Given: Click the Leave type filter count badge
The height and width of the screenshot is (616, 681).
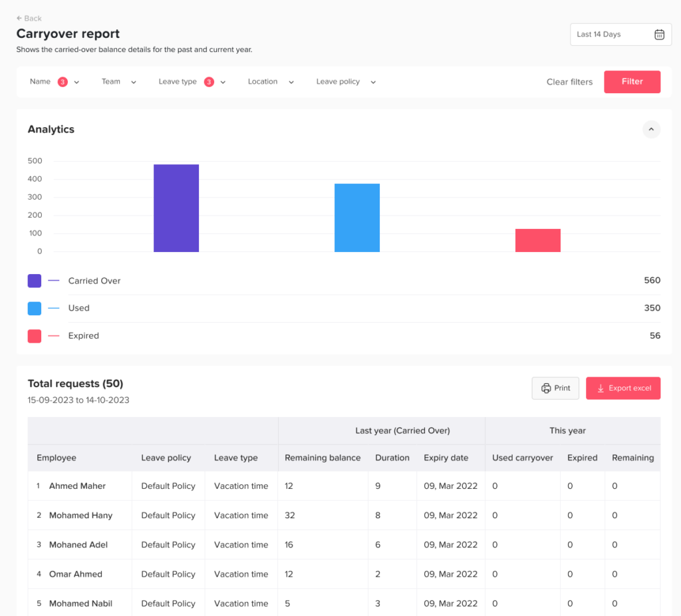Looking at the screenshot, I should pyautogui.click(x=209, y=82).
